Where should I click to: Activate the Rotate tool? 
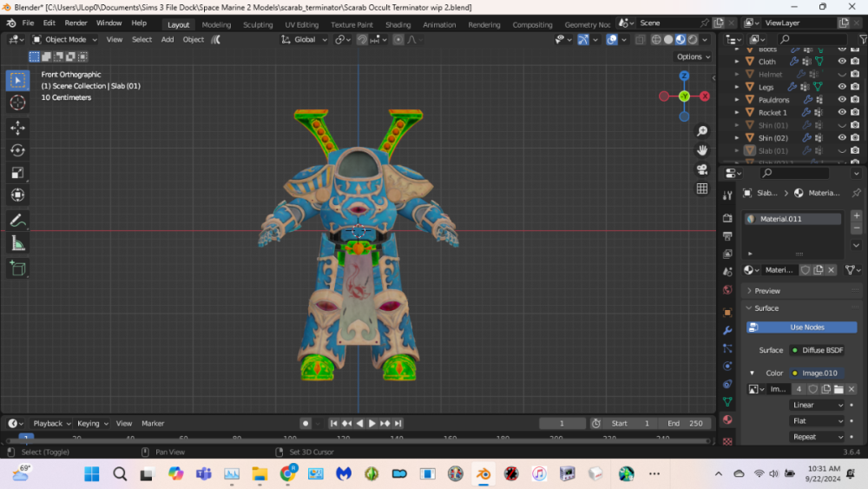pyautogui.click(x=17, y=150)
